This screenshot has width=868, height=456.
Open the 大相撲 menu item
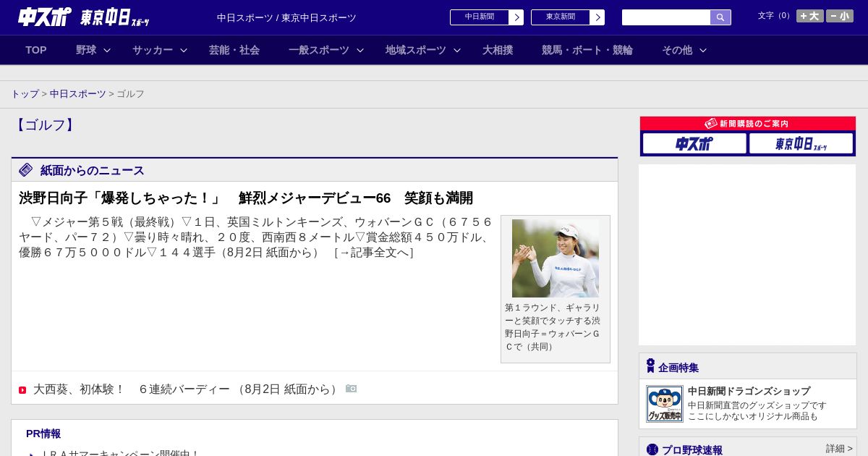tap(498, 50)
